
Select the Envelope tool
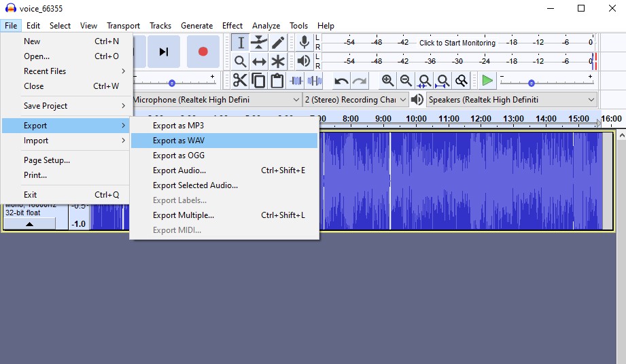point(259,43)
